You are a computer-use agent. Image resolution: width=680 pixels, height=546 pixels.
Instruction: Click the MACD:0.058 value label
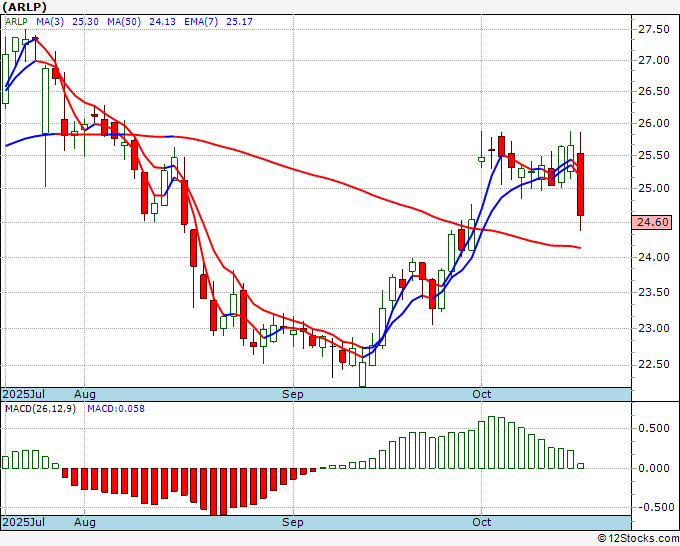click(x=116, y=409)
